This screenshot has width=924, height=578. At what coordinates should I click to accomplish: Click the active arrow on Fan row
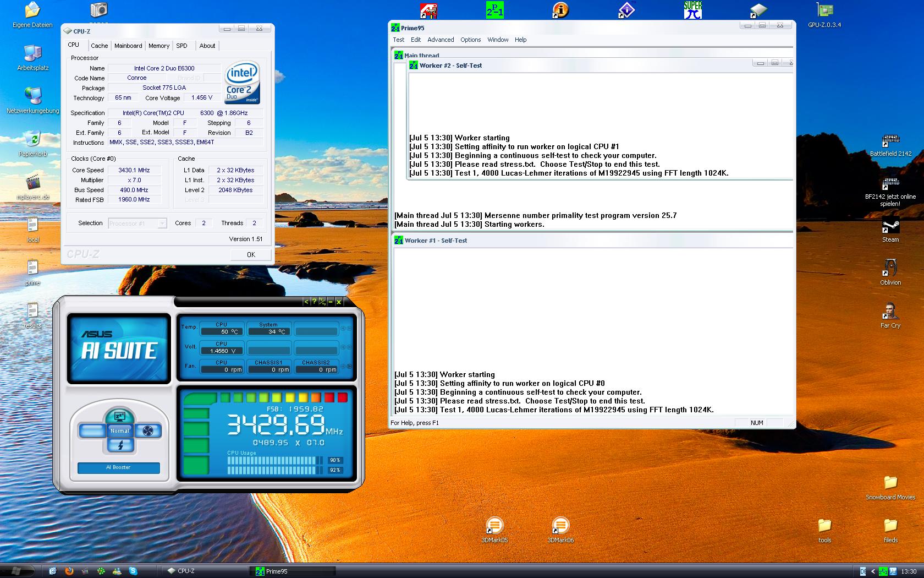pyautogui.click(x=350, y=366)
